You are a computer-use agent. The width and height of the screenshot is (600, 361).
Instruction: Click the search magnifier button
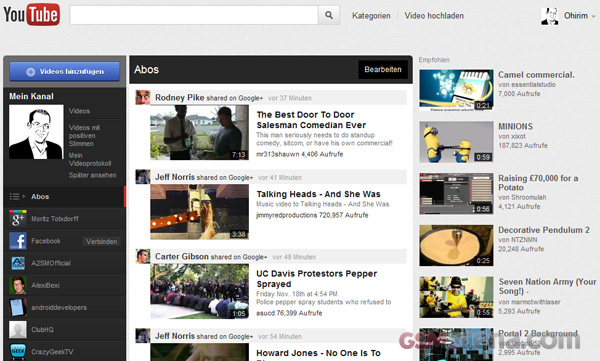tap(329, 15)
